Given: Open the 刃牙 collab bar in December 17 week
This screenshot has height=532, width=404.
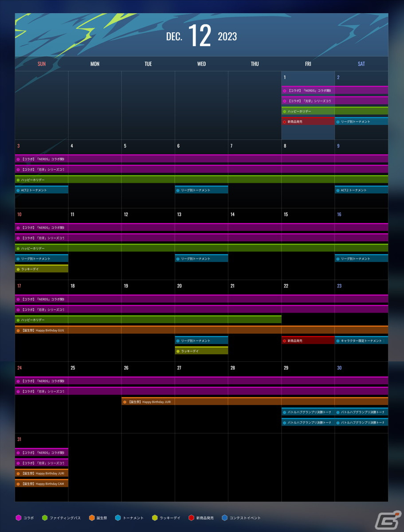Looking at the screenshot, I should pos(201,309).
